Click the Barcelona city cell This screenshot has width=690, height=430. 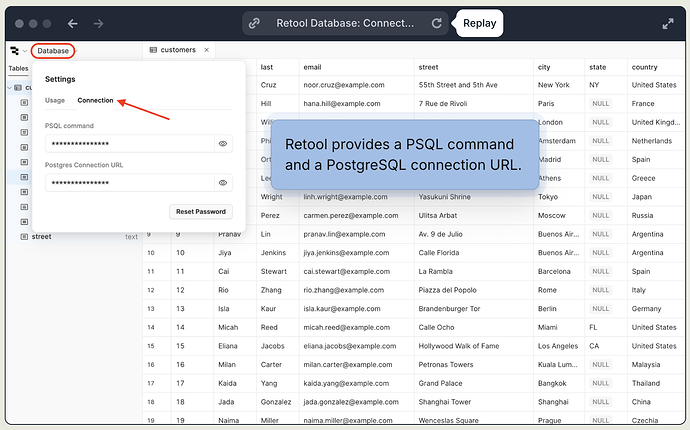coord(559,272)
